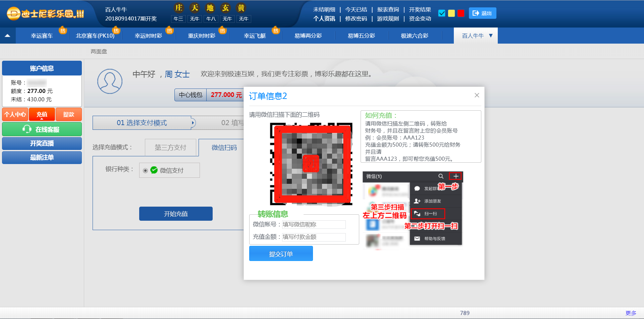The image size is (644, 319).
Task: Expand the 百人牛牛 game dropdown
Action: click(491, 36)
